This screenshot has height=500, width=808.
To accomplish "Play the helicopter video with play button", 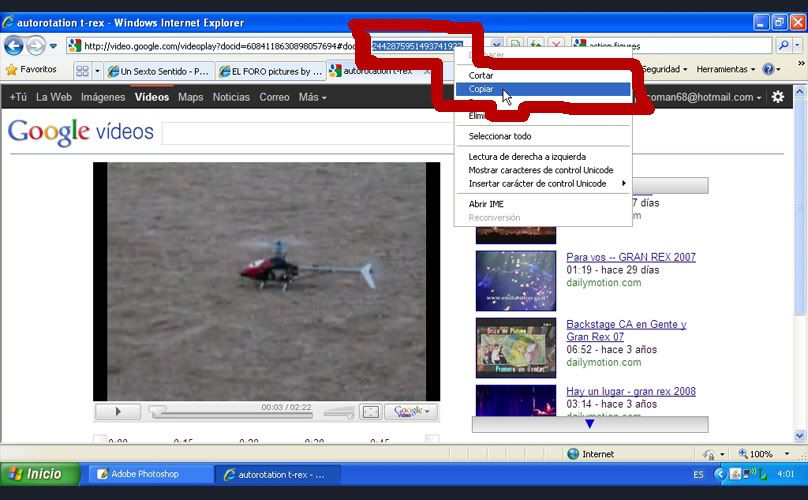I will tap(118, 411).
